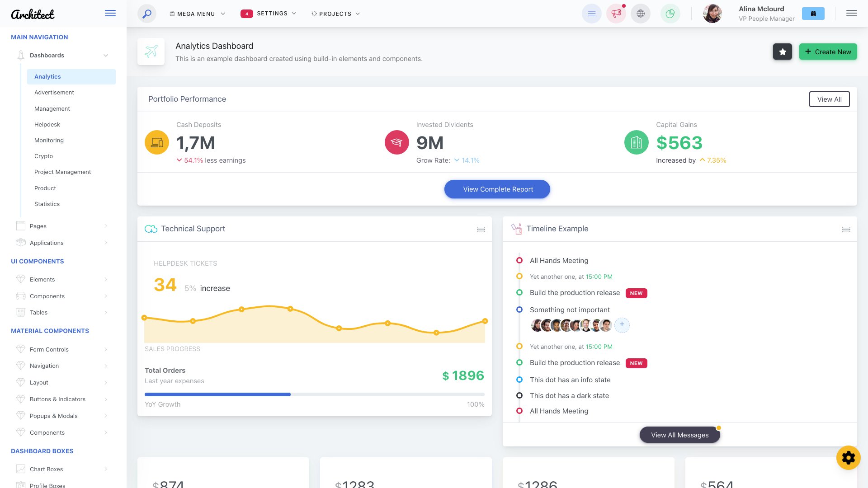Click the Technical Support list icon
Image resolution: width=868 pixels, height=488 pixels.
481,229
